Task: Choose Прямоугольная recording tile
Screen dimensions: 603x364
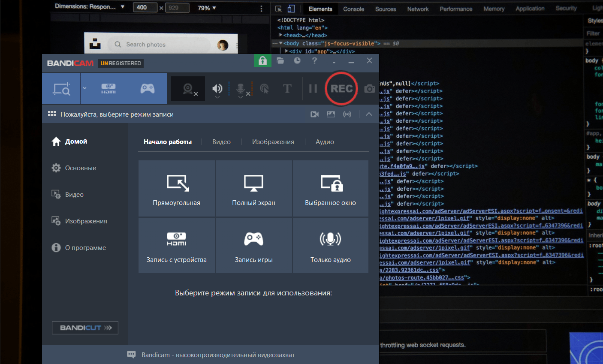Action: [177, 189]
